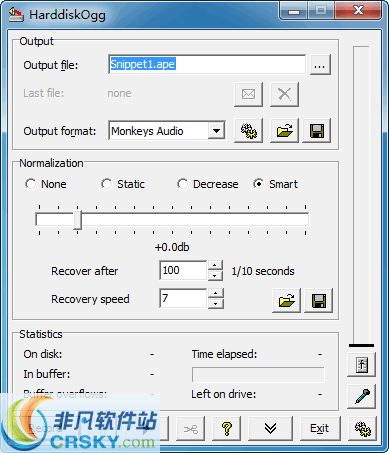Decrease Recovery speed with the down arrow

[x=216, y=303]
